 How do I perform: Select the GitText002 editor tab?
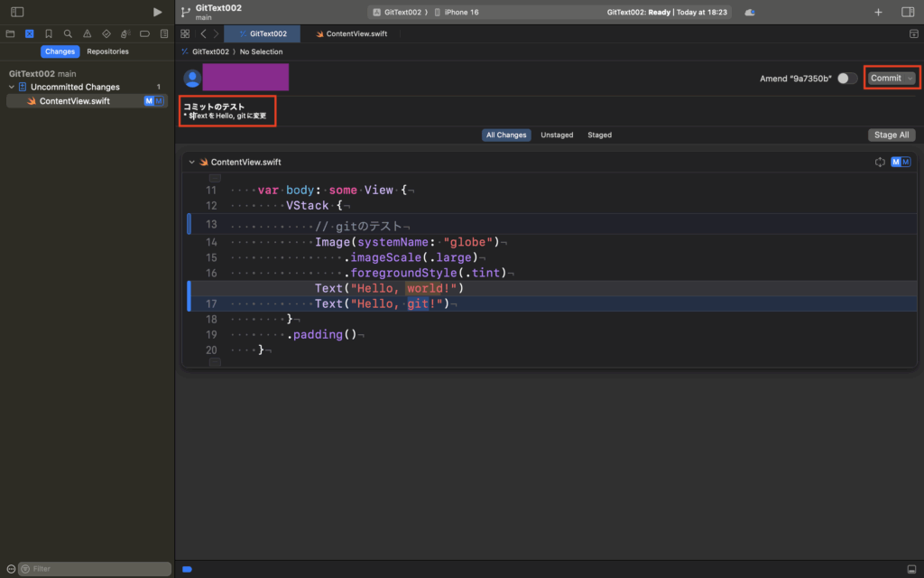point(263,33)
